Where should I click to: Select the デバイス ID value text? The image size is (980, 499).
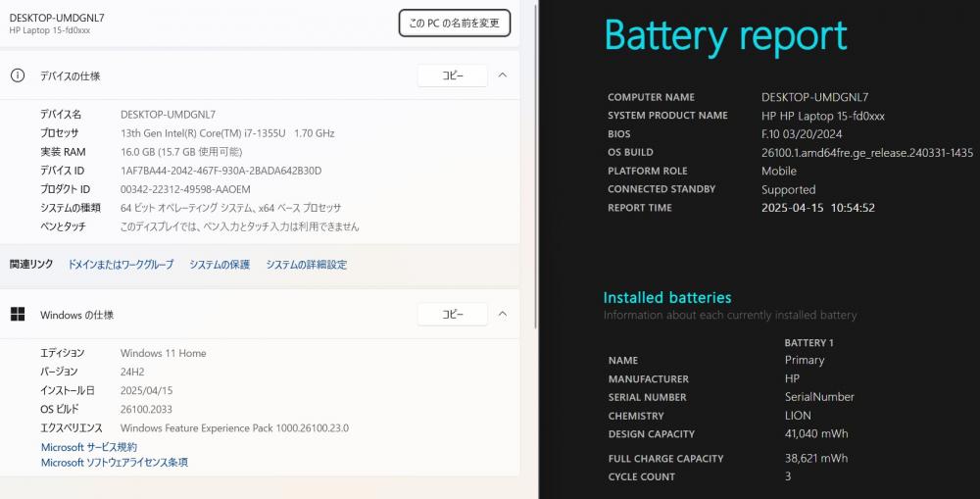pos(220,171)
